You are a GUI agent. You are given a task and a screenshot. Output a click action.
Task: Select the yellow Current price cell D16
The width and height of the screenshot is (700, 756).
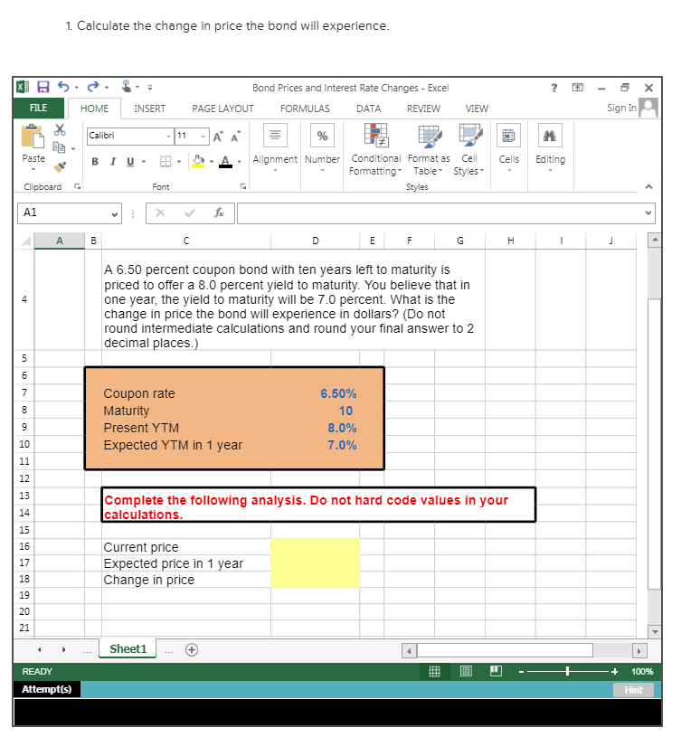point(316,547)
